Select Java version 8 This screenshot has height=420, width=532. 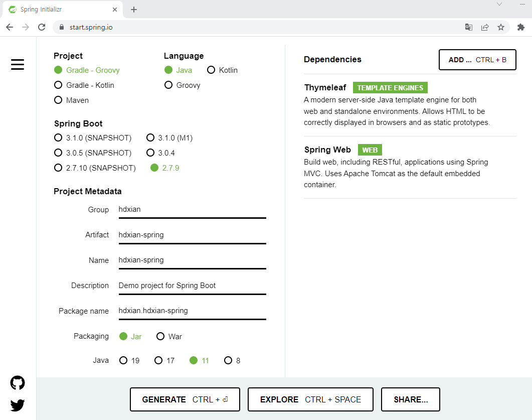233,360
